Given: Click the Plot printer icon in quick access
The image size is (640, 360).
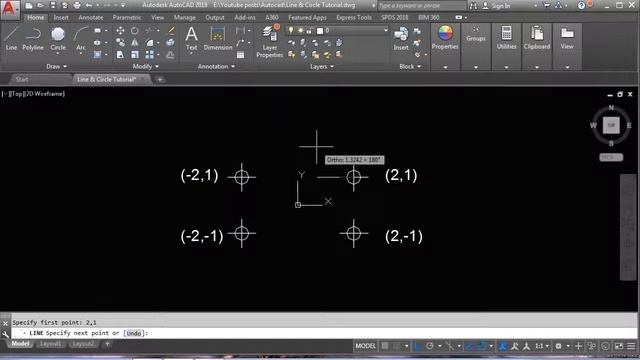Looking at the screenshot, I should tap(77, 5).
